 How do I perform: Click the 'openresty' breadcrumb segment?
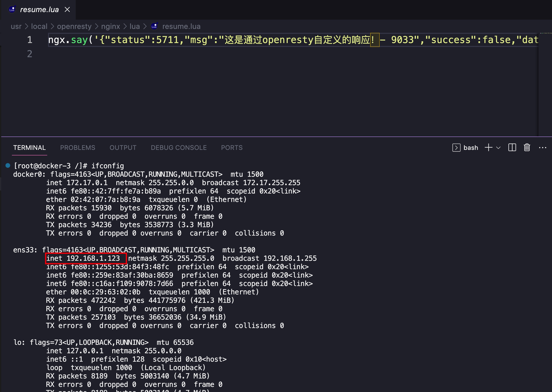pyautogui.click(x=74, y=26)
